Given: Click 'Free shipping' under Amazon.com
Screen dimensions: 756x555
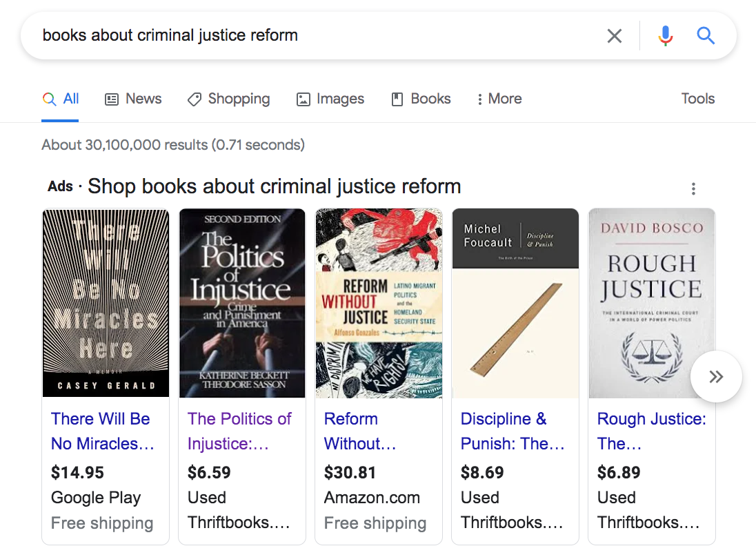Looking at the screenshot, I should [375, 523].
